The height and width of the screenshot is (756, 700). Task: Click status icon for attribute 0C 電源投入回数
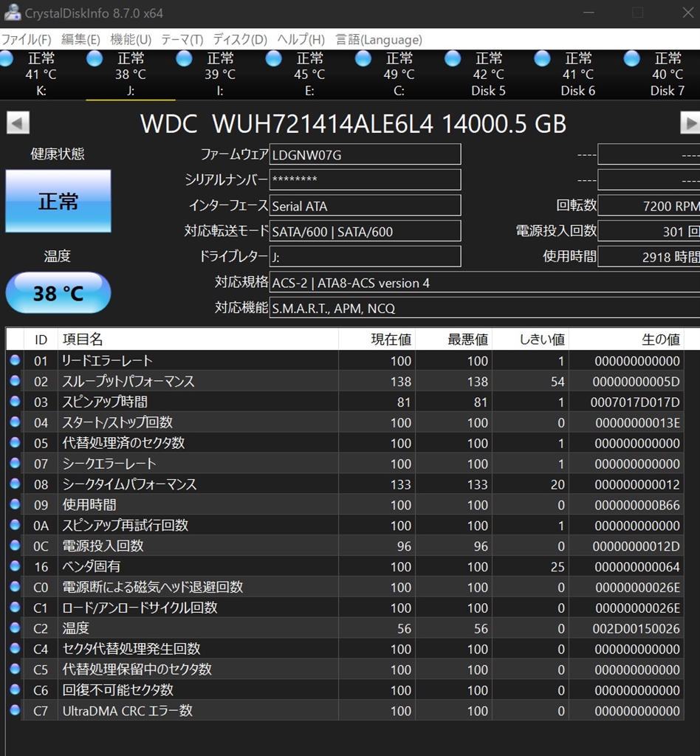pos(15,546)
